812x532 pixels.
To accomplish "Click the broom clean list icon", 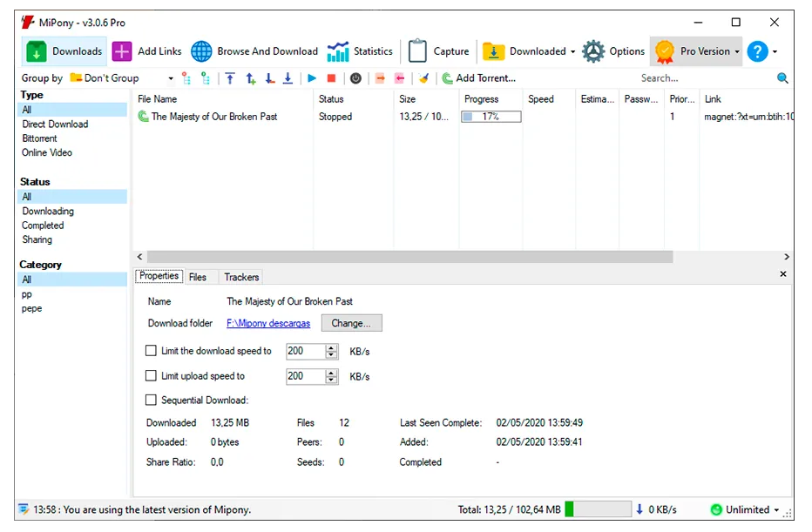I will click(x=423, y=78).
